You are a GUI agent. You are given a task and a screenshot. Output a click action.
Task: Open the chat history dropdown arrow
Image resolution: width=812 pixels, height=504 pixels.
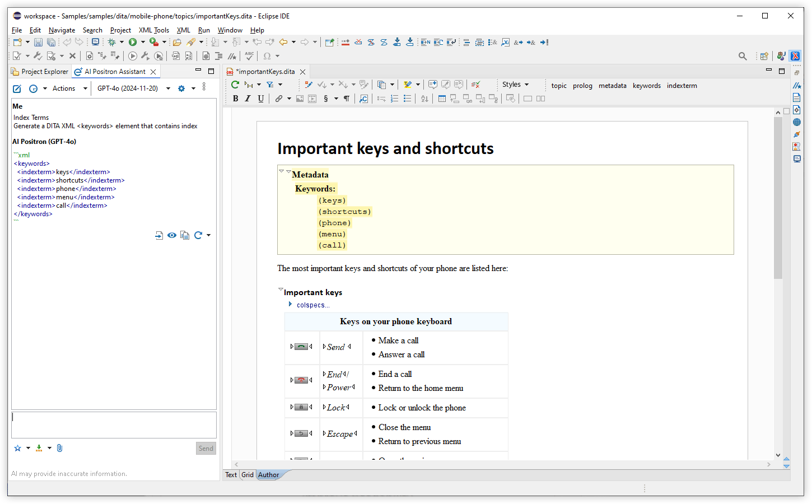tap(45, 88)
